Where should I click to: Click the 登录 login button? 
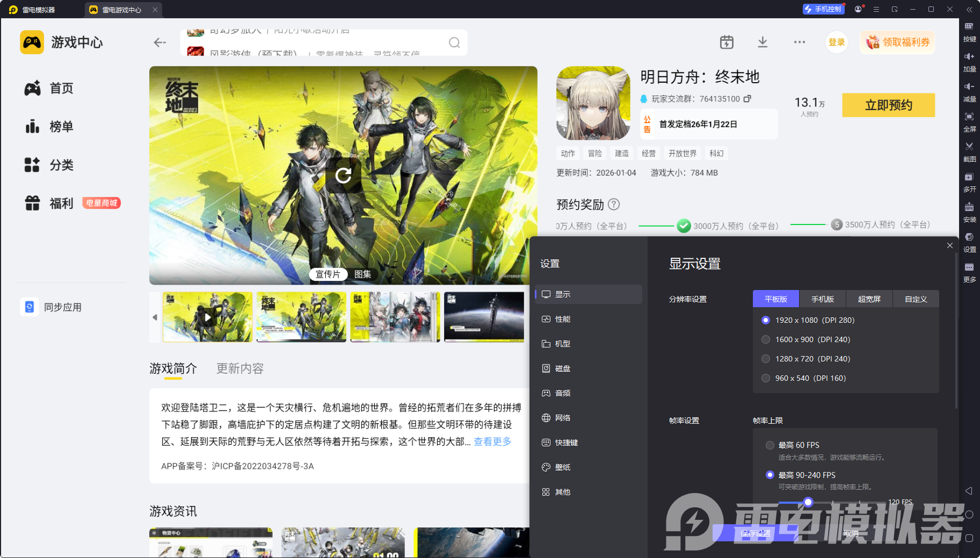click(x=836, y=42)
